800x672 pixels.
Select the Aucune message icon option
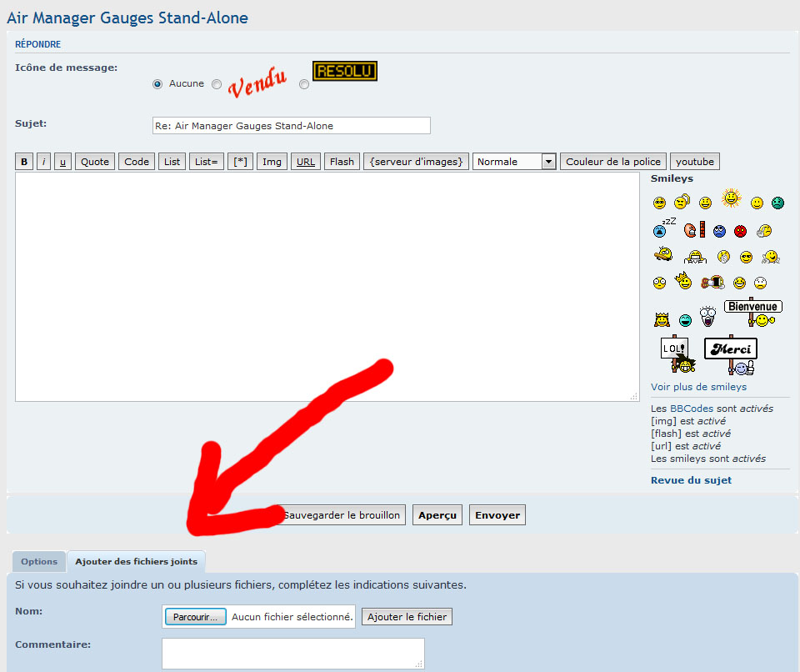(157, 83)
